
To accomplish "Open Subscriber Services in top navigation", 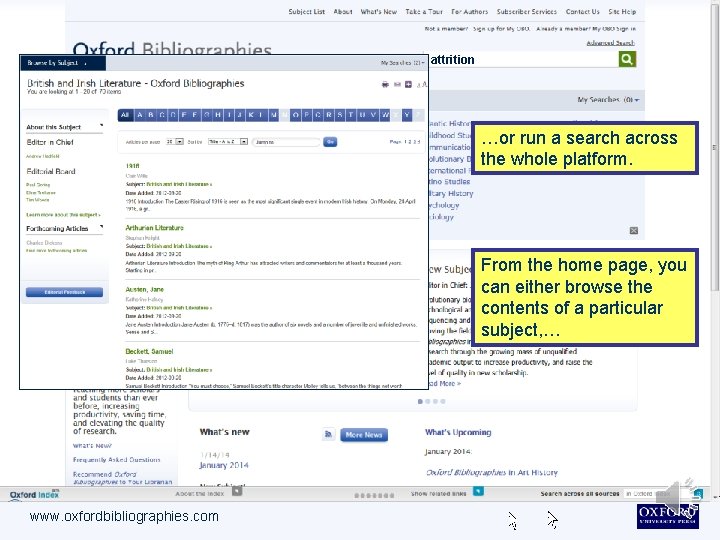I will tap(527, 11).
